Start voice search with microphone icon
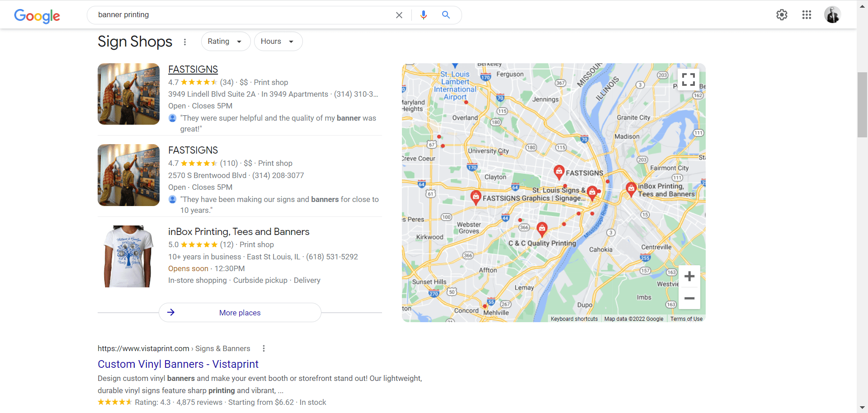868x413 pixels. point(424,15)
